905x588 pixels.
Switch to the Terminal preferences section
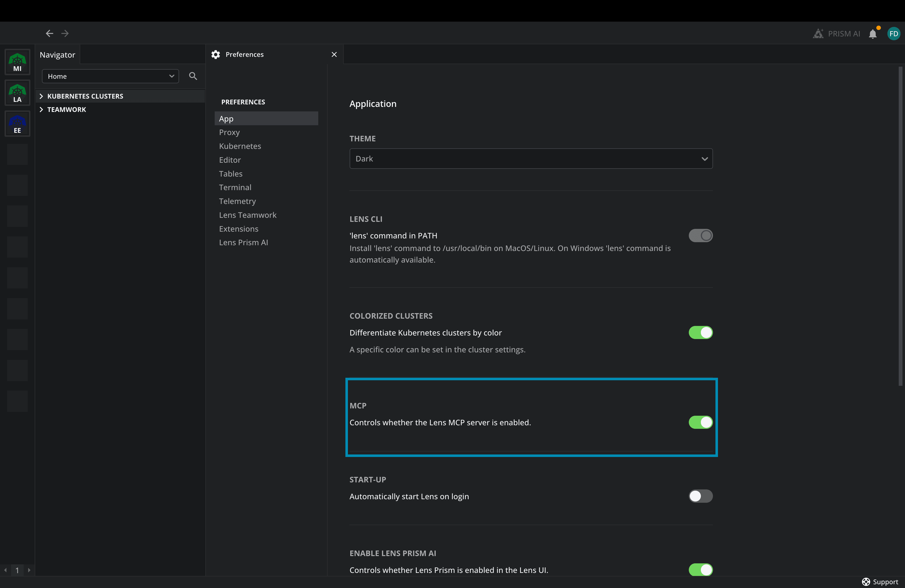[x=235, y=187]
